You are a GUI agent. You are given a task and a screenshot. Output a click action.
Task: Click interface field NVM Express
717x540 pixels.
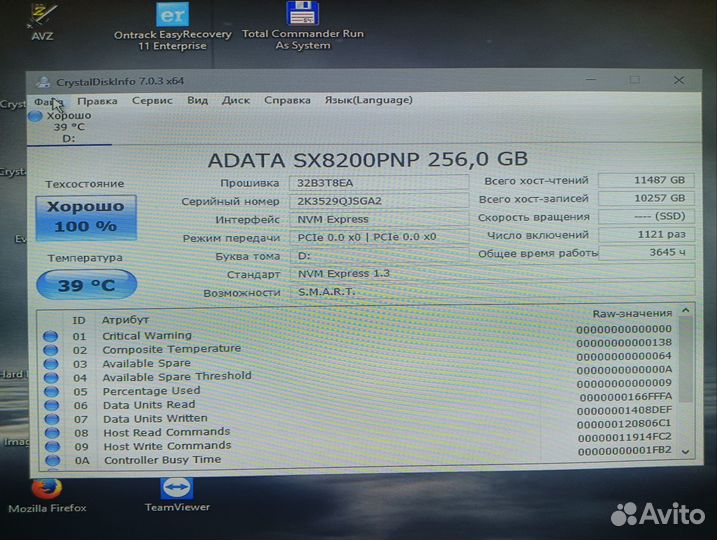click(379, 219)
